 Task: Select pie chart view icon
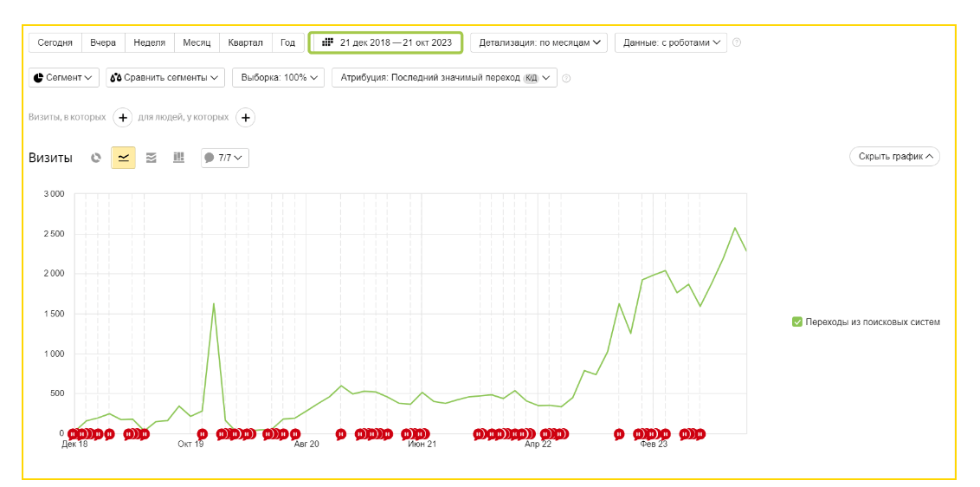click(x=95, y=158)
